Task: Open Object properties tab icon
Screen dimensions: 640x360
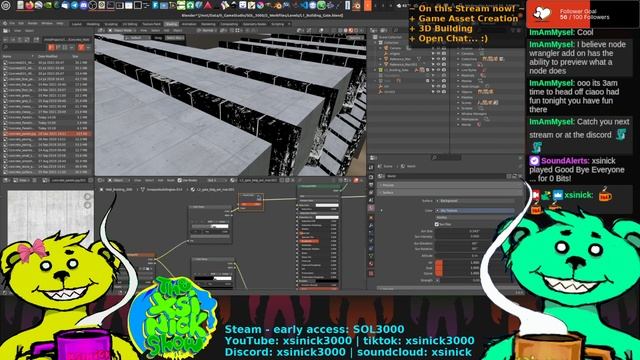Action: 371,218
